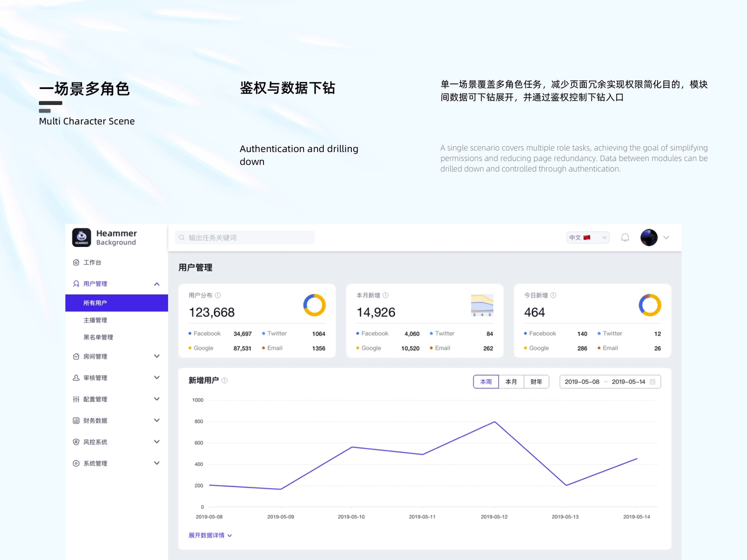The width and height of the screenshot is (747, 560).
Task: Open the 中文 language dropdown
Action: coord(587,237)
